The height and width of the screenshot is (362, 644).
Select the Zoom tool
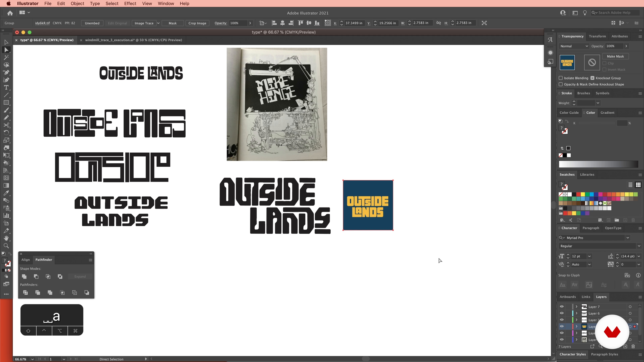6,246
